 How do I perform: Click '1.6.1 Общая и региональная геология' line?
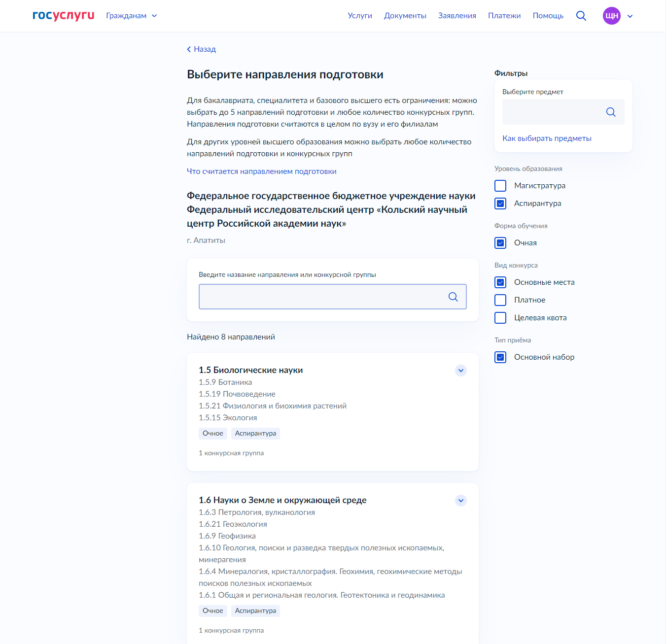(x=322, y=595)
